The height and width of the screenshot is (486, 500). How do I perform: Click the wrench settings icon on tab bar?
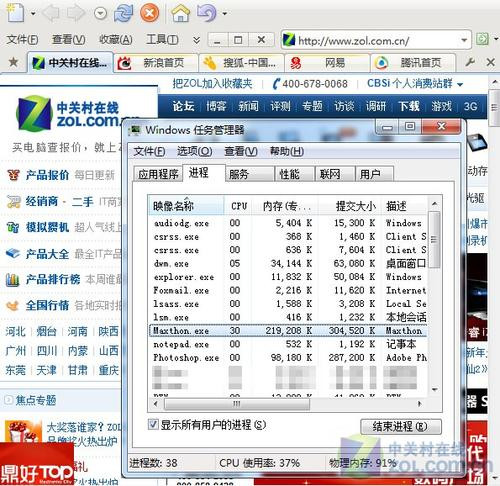pos(470,62)
